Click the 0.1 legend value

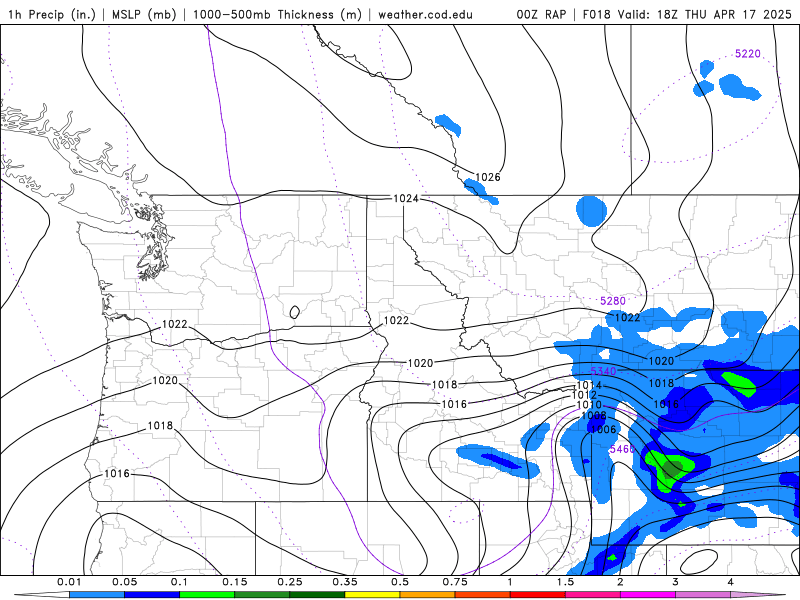pos(180,582)
